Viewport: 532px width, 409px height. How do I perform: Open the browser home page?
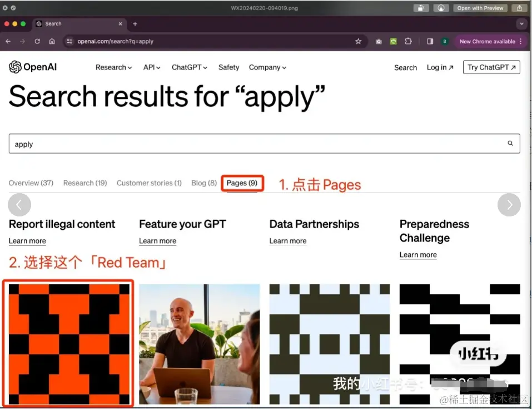52,41
